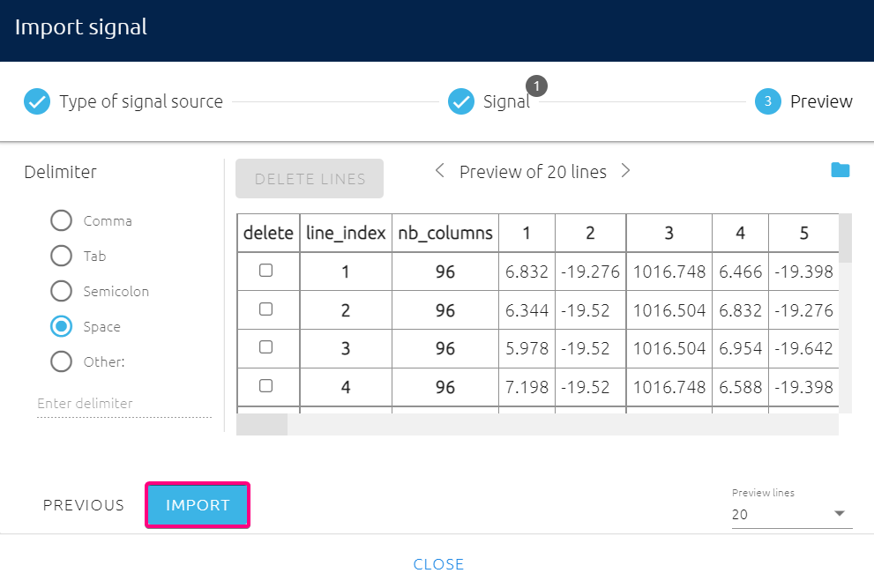This screenshot has height=588, width=874.
Task: Close the Import signal dialog
Action: point(438,564)
